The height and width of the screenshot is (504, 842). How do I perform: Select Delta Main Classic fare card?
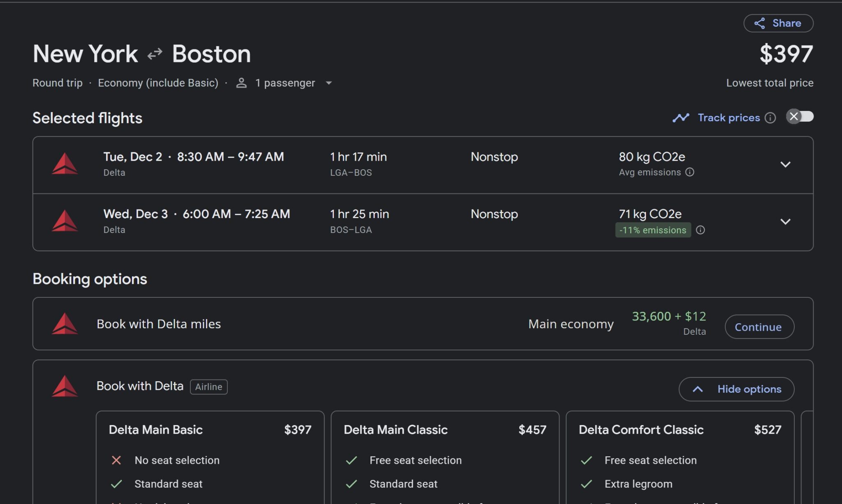click(x=445, y=430)
